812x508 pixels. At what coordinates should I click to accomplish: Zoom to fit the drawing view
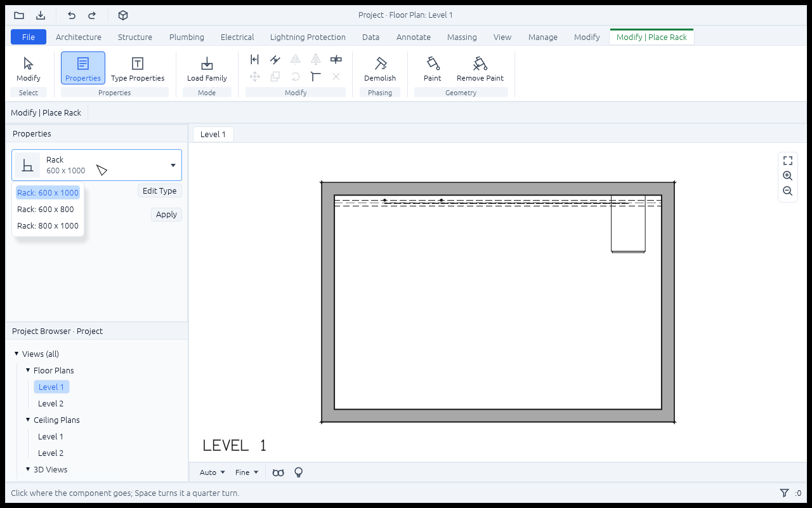(x=788, y=161)
